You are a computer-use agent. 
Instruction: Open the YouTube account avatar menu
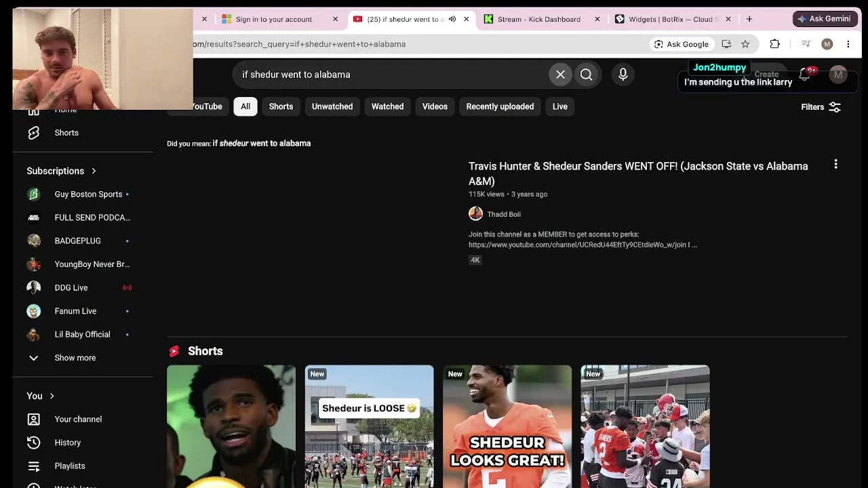[x=838, y=75]
